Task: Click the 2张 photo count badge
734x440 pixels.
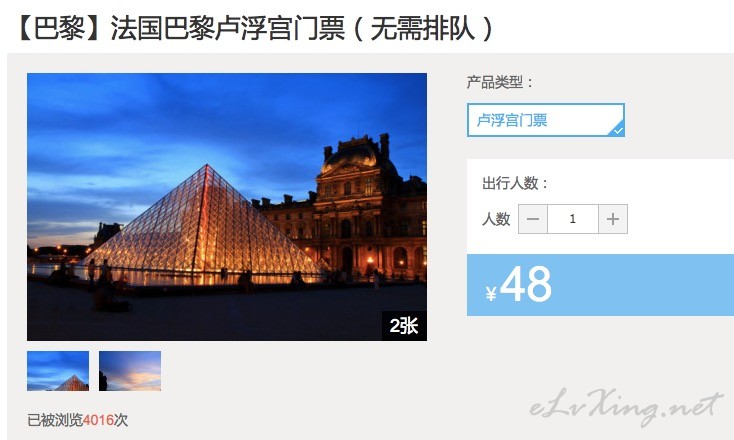Action: 404,326
